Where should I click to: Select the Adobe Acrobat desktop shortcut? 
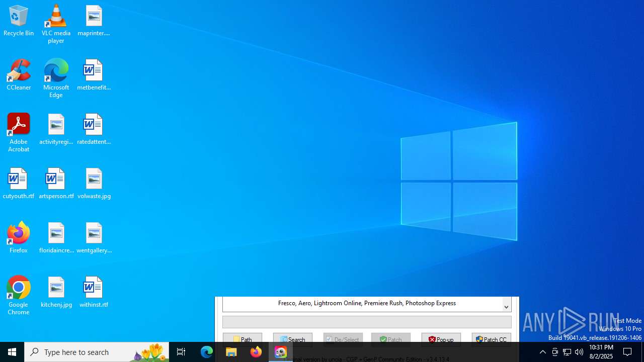click(x=19, y=133)
